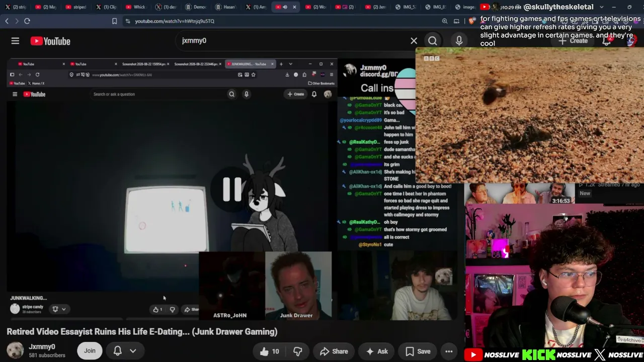
Task: Close inner browser's JUNKWALKING tab
Action: coord(272,64)
